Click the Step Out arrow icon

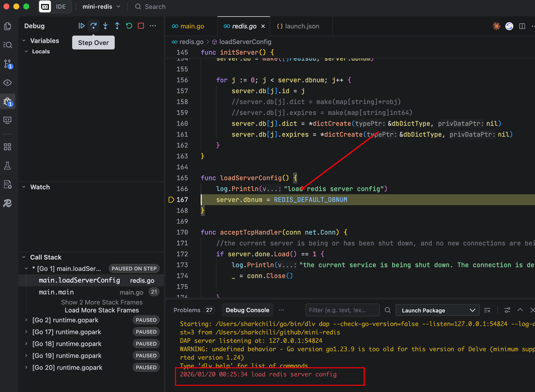coord(117,26)
